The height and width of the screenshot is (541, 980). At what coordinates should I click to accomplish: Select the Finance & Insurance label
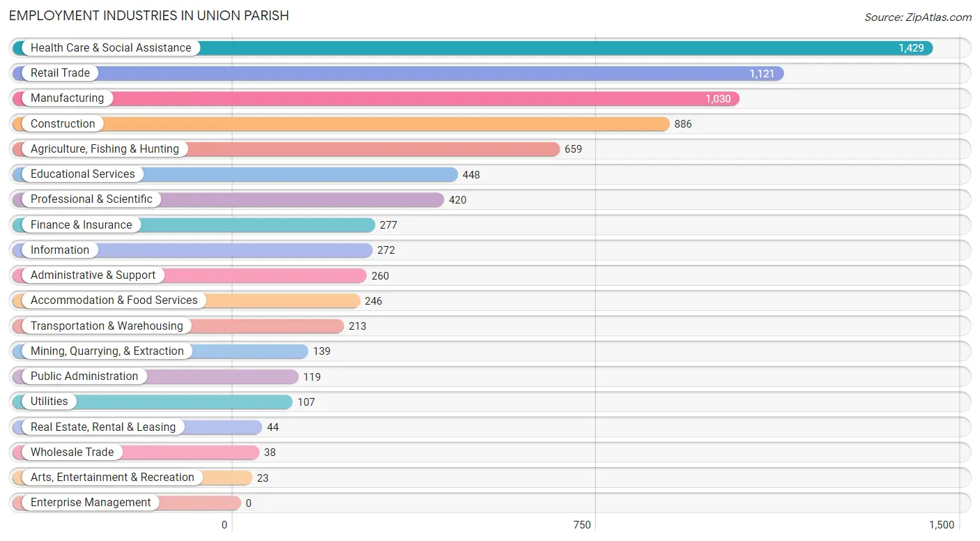click(x=81, y=224)
